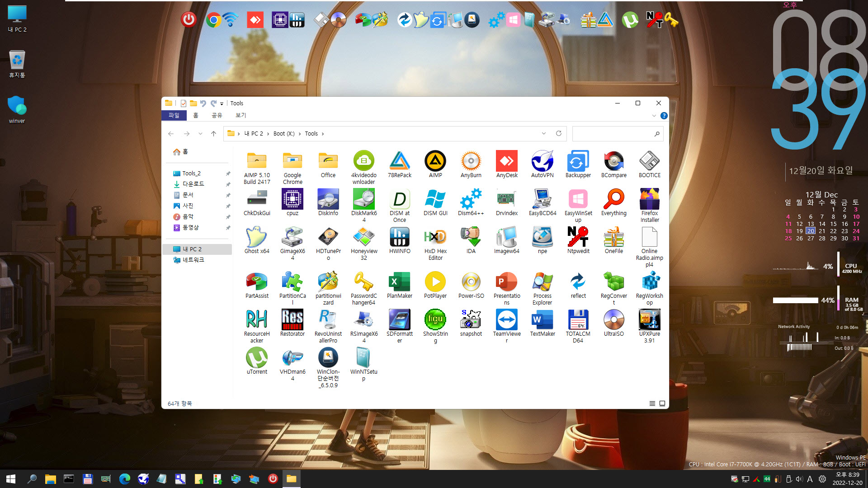
Task: Click the green uTorrent icon in top dock
Action: [630, 20]
